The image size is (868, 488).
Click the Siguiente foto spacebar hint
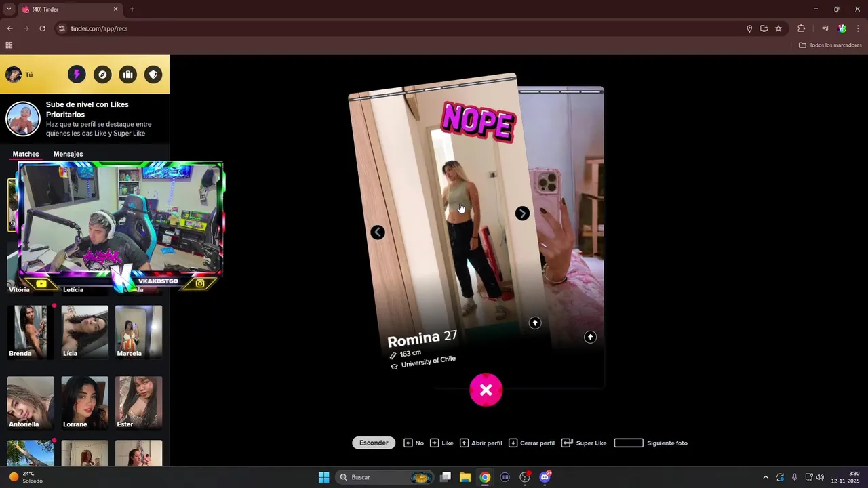pos(650,443)
